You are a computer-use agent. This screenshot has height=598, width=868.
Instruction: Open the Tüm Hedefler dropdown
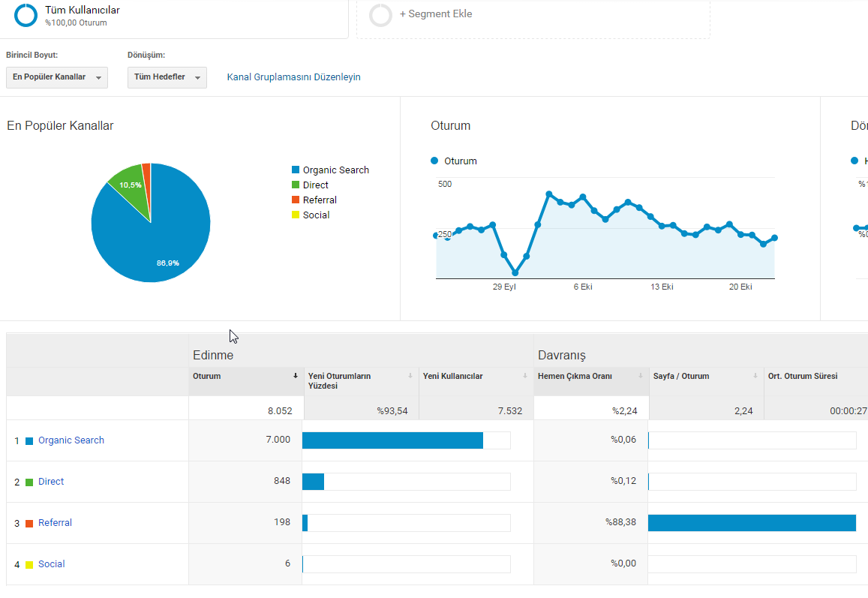click(x=167, y=77)
